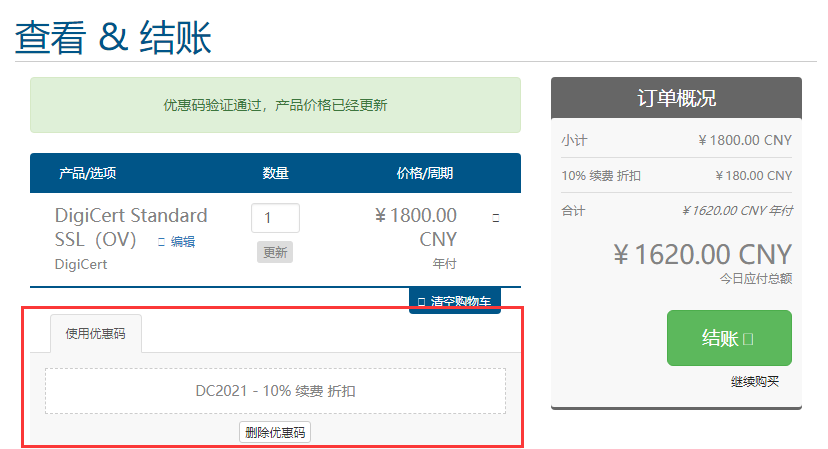Viewport: 828px width, 449px height.
Task: Open the 编辑 link for DigiCert SSL
Action: coord(183,241)
